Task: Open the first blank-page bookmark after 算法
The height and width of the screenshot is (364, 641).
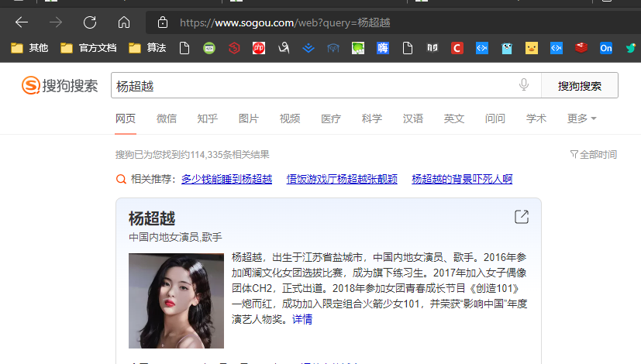Action: pos(184,48)
